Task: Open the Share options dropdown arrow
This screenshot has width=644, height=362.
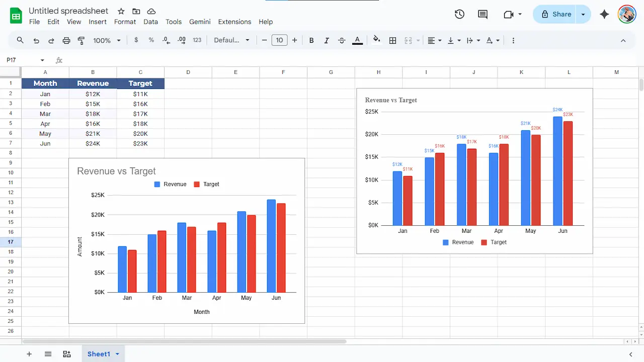Action: point(583,14)
